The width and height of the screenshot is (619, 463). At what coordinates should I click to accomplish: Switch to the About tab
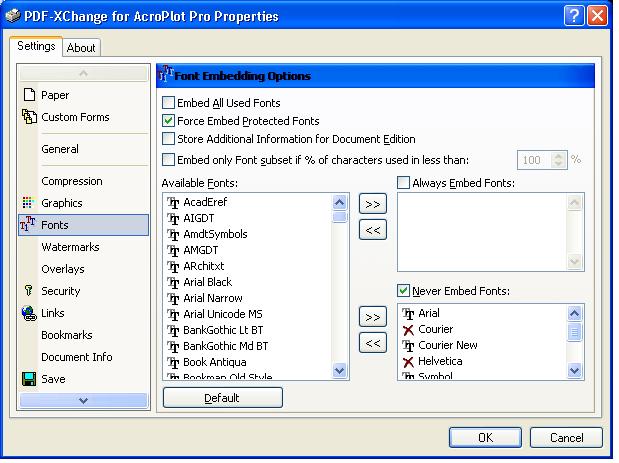(81, 48)
